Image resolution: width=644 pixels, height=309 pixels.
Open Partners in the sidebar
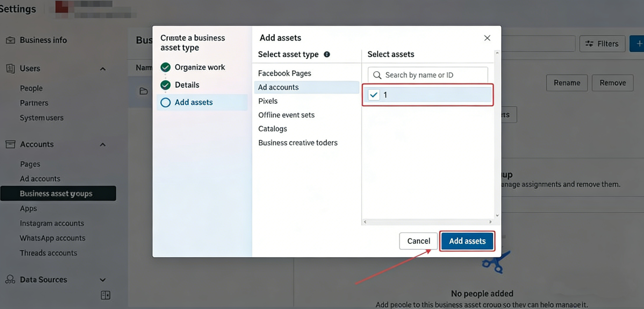tap(34, 103)
